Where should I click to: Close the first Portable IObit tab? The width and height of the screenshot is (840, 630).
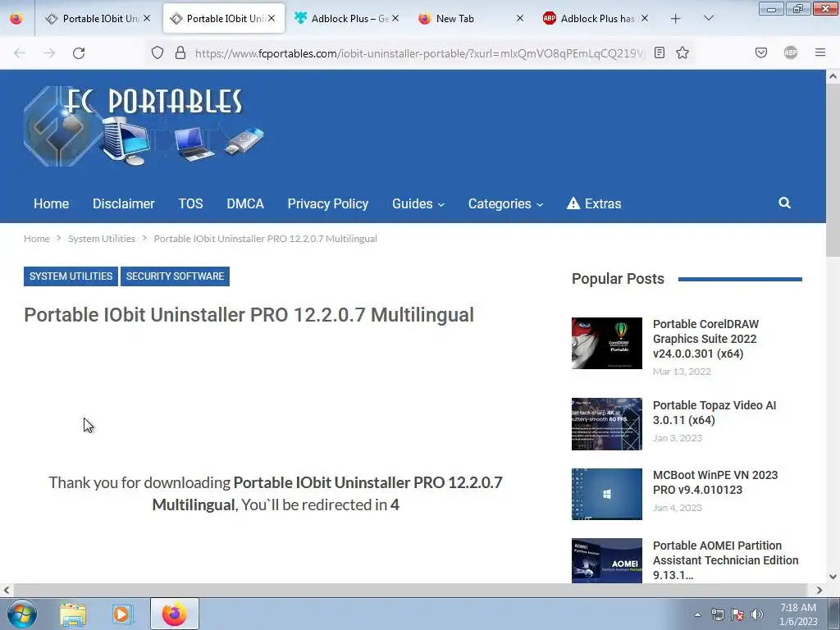point(147,18)
